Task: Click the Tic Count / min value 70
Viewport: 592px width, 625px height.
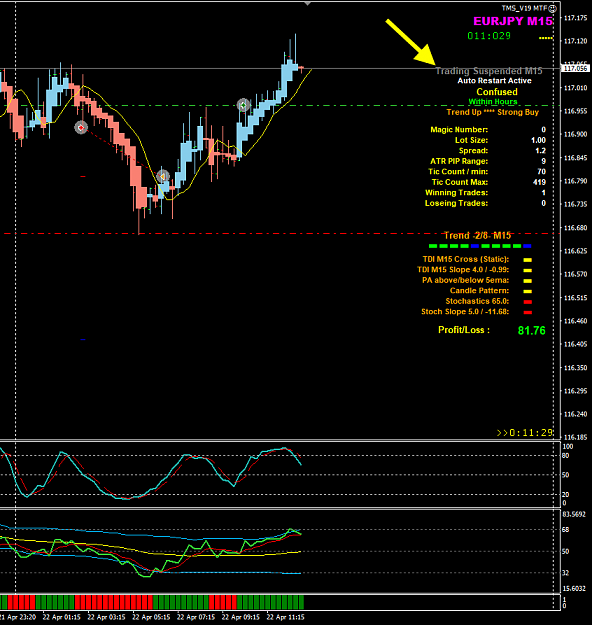Action: coord(541,172)
